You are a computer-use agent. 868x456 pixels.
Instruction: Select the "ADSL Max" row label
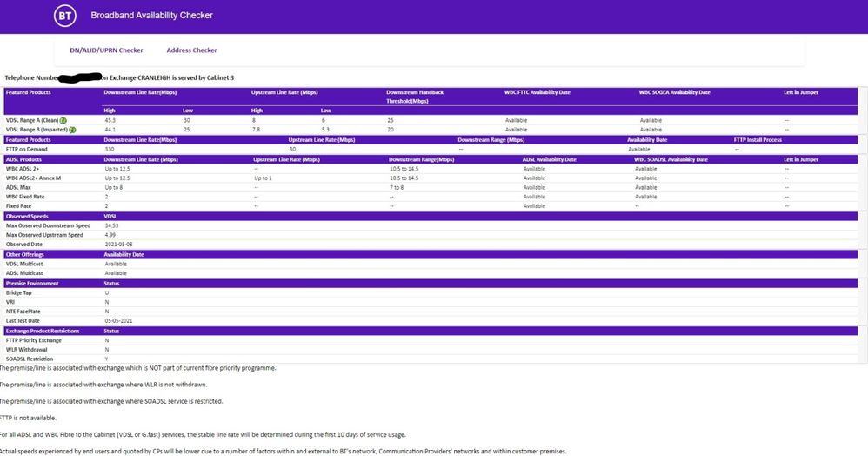tap(18, 188)
